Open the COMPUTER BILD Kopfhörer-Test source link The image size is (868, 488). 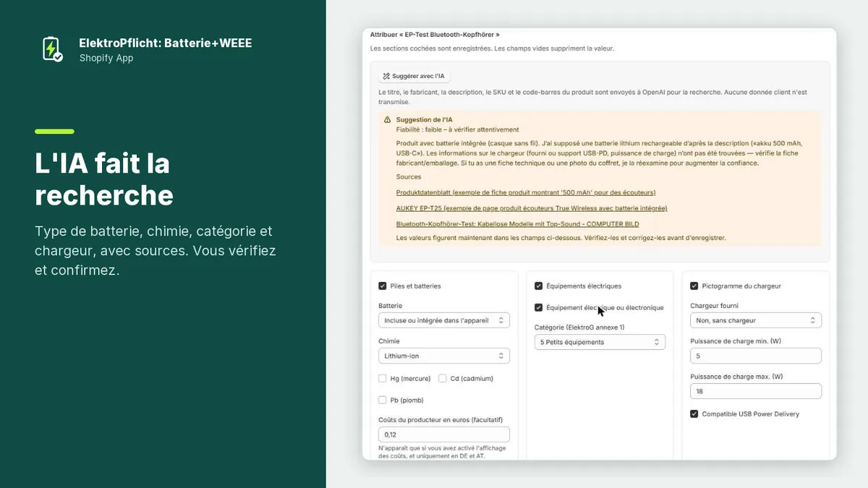517,224
